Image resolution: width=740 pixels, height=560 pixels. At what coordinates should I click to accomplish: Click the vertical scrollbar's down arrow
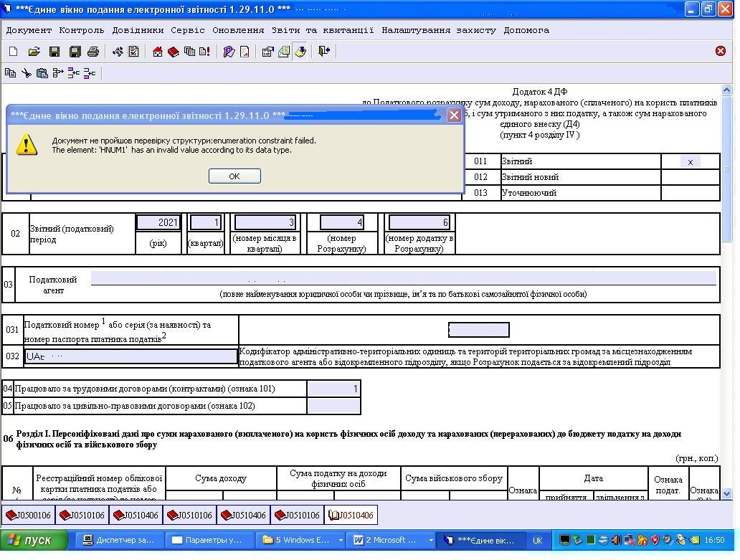click(x=727, y=493)
